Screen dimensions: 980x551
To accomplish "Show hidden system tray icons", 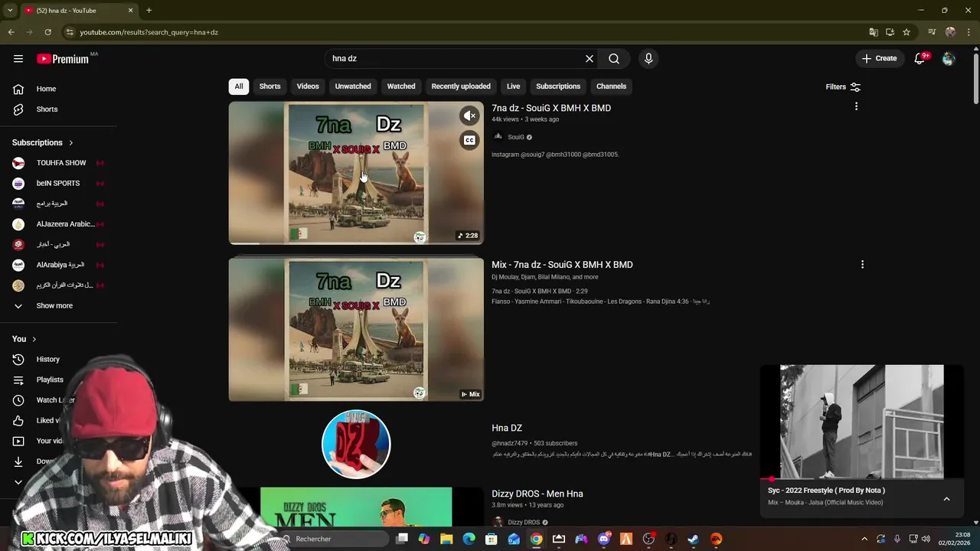I will (864, 539).
